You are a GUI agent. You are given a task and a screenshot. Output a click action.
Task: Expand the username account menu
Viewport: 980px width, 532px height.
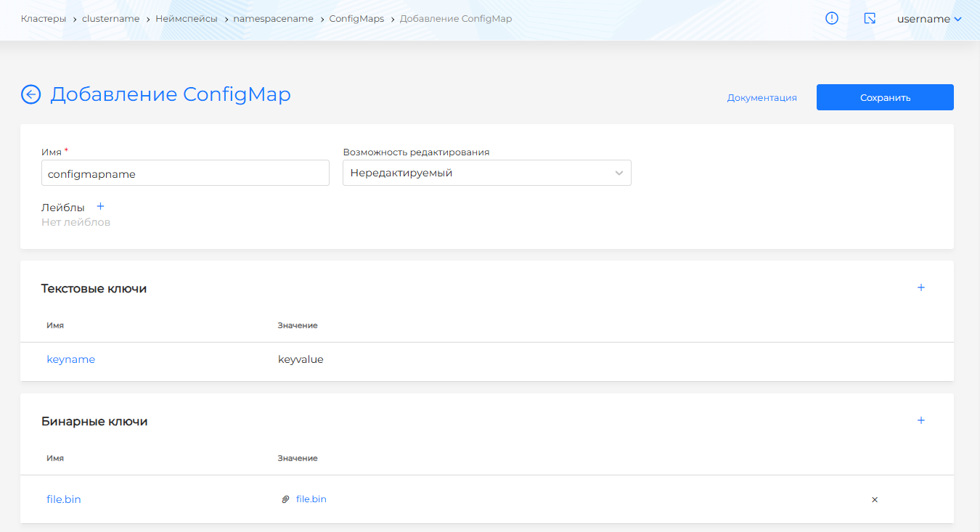pyautogui.click(x=929, y=19)
